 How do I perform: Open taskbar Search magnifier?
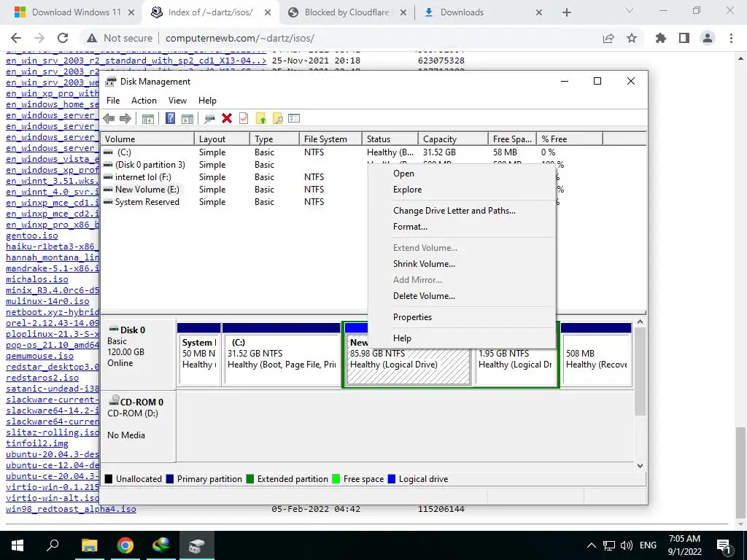[53, 545]
